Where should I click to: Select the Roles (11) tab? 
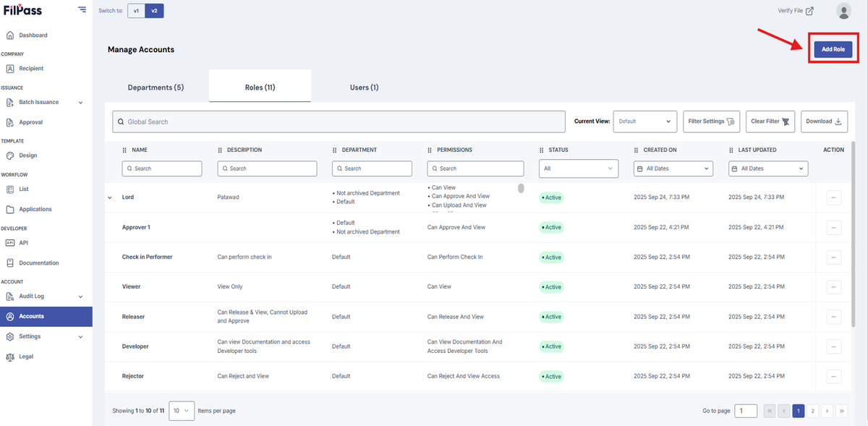pos(260,88)
